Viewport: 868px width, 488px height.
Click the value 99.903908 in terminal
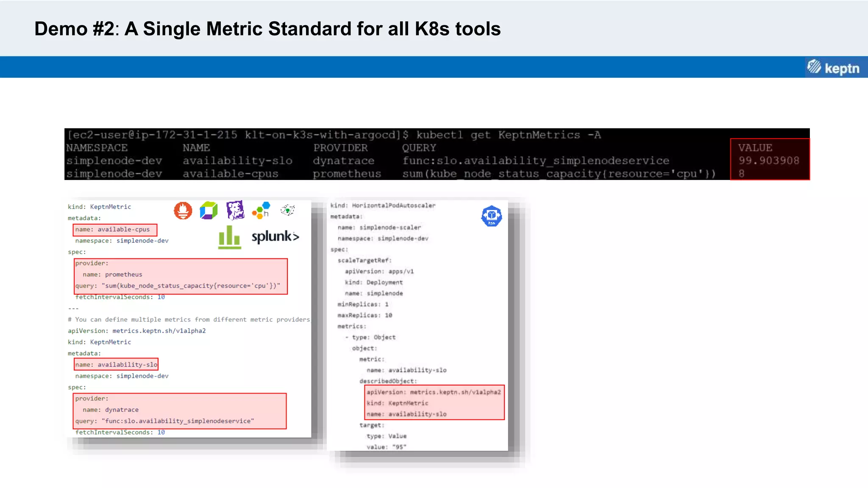coord(769,161)
